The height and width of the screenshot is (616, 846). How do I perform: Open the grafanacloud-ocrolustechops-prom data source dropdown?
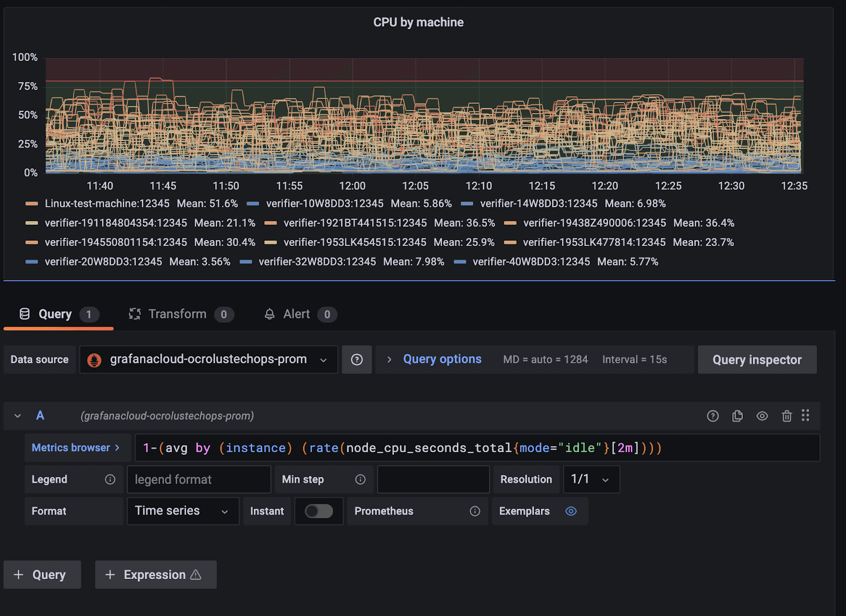(x=208, y=360)
